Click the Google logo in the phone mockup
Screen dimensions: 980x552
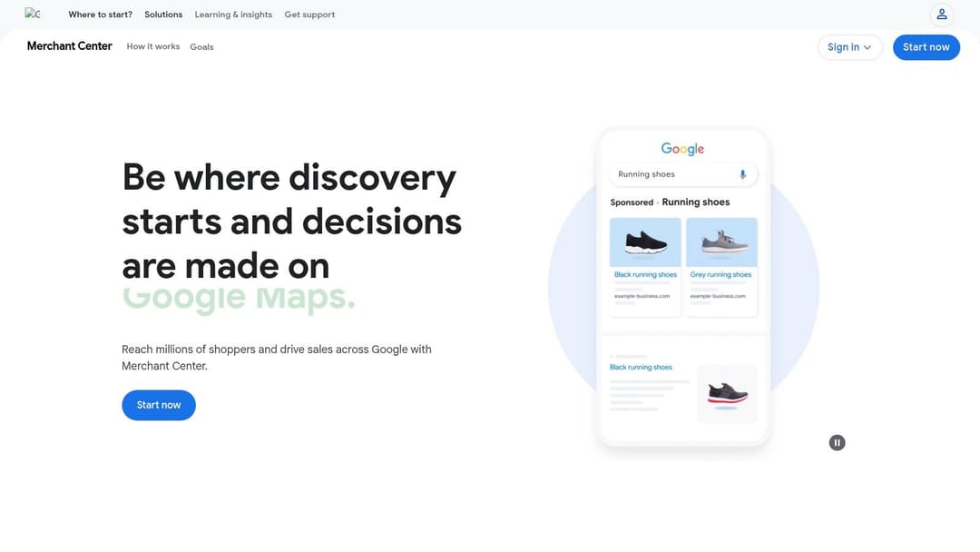(x=682, y=149)
